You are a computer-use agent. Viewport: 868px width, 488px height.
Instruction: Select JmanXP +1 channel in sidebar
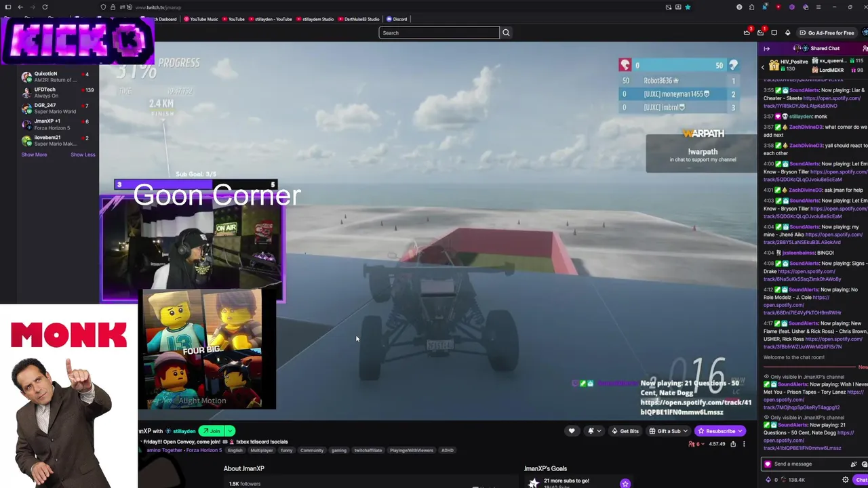[x=58, y=125]
